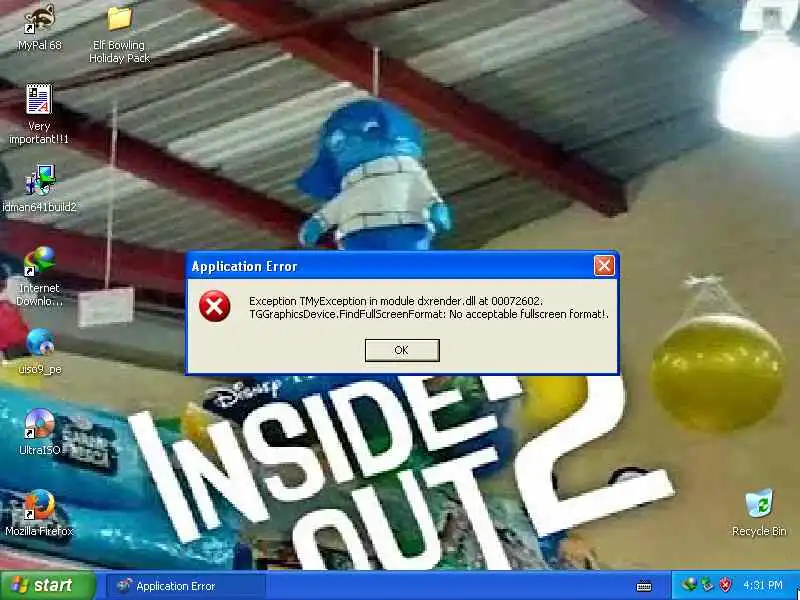Click the Application Error title bar text
This screenshot has height=600, width=800.
244,266
